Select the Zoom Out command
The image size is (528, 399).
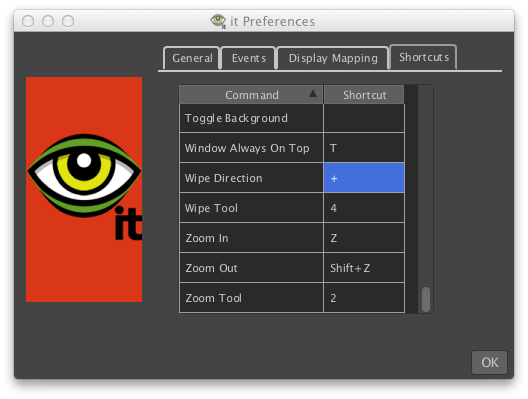(x=251, y=268)
